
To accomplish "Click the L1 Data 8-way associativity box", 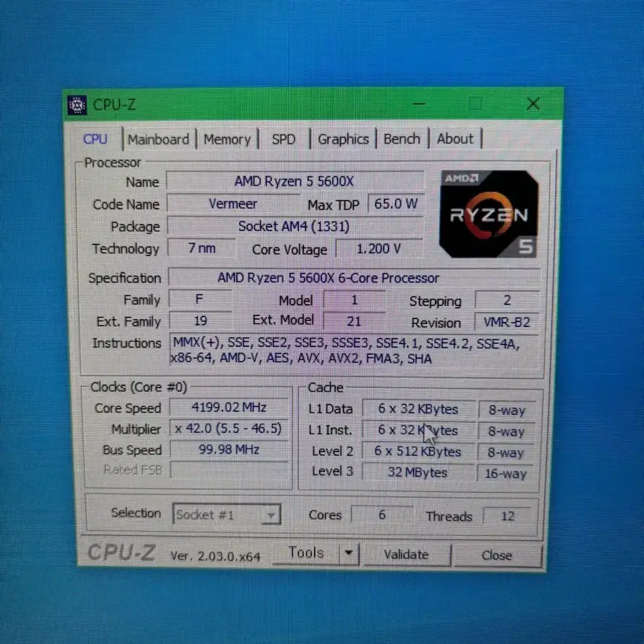I will click(507, 410).
